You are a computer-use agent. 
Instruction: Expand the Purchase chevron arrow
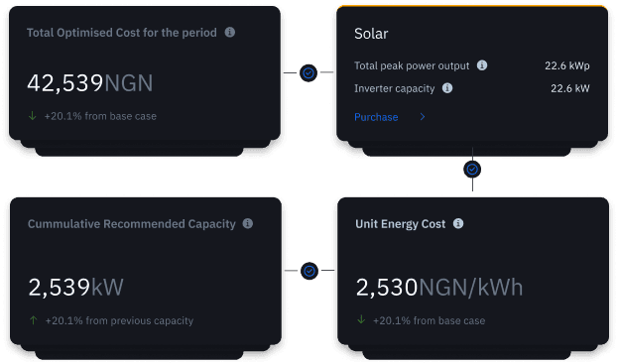pyautogui.click(x=423, y=117)
